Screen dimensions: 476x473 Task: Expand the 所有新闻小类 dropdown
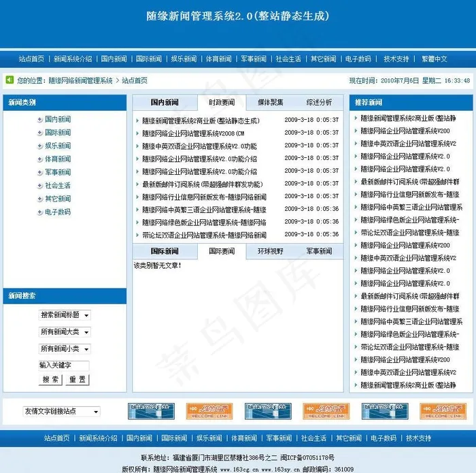pos(65,349)
